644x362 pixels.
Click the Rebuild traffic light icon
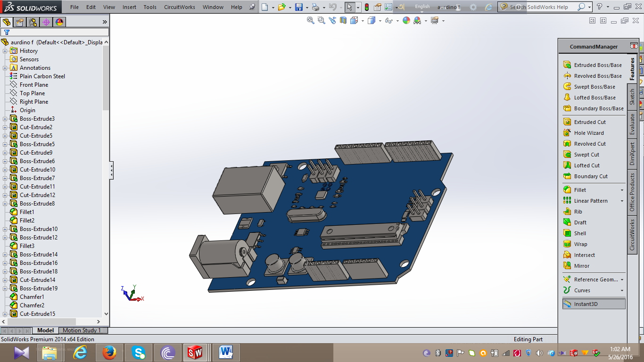pyautogui.click(x=367, y=7)
